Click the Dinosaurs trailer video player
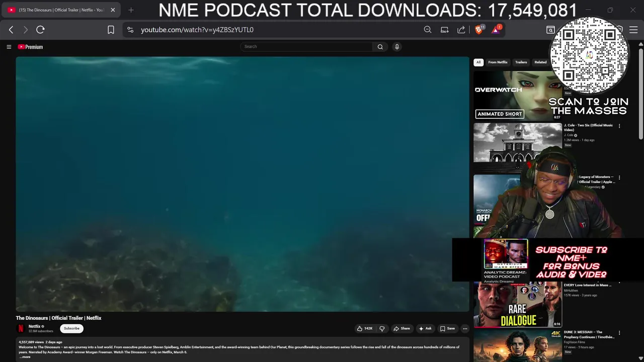Image resolution: width=644 pixels, height=362 pixels. 243,184
